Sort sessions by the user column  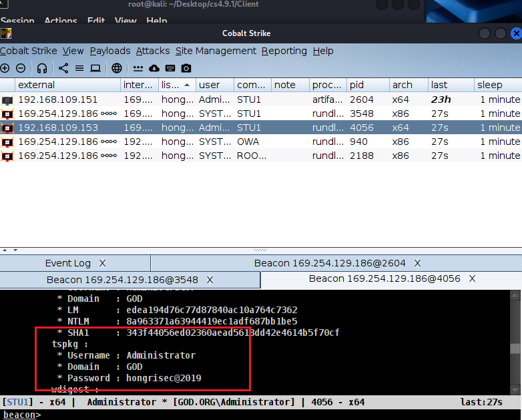(215, 85)
